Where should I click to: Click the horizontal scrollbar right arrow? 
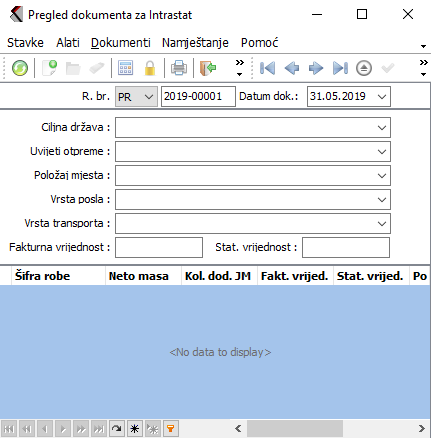(422, 428)
